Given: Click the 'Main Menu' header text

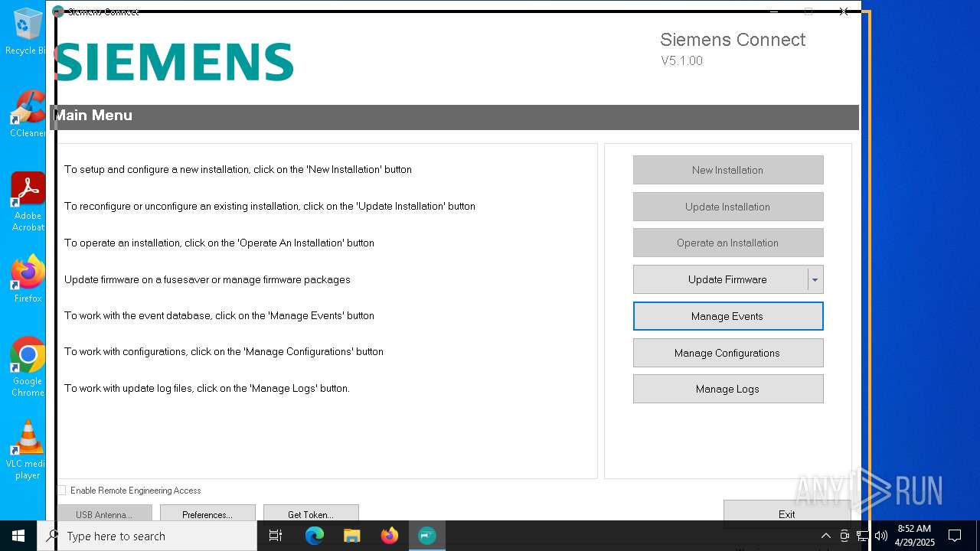Looking at the screenshot, I should click(93, 116).
